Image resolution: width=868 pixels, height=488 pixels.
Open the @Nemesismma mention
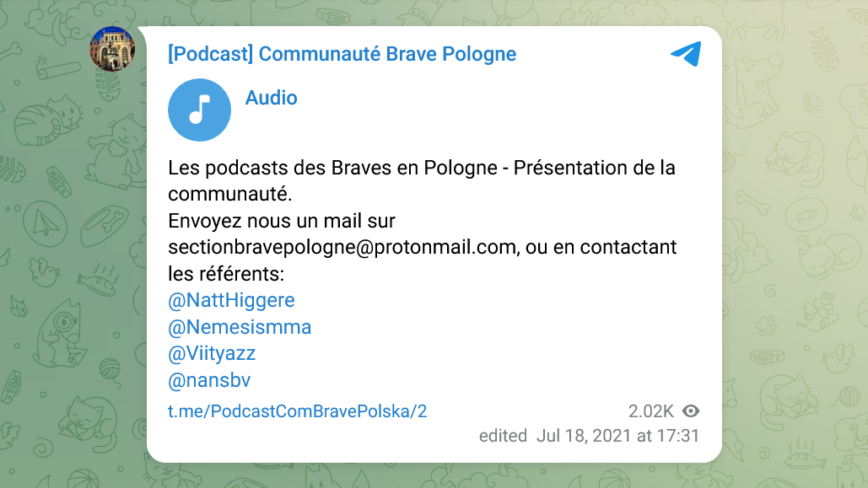[x=240, y=327]
